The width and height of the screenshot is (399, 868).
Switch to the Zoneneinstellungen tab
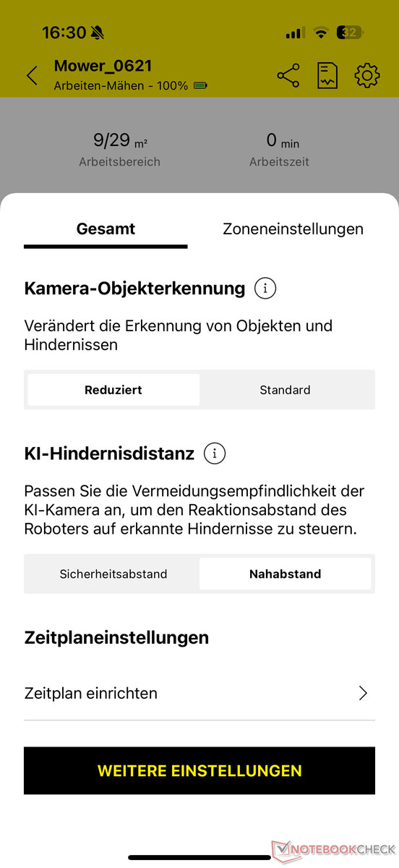[x=293, y=229]
